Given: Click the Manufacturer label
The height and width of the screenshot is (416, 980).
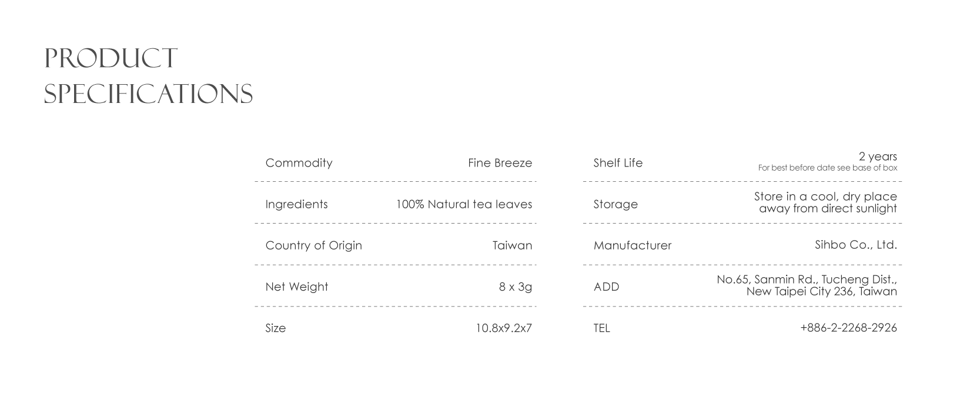Looking at the screenshot, I should pyautogui.click(x=632, y=245).
